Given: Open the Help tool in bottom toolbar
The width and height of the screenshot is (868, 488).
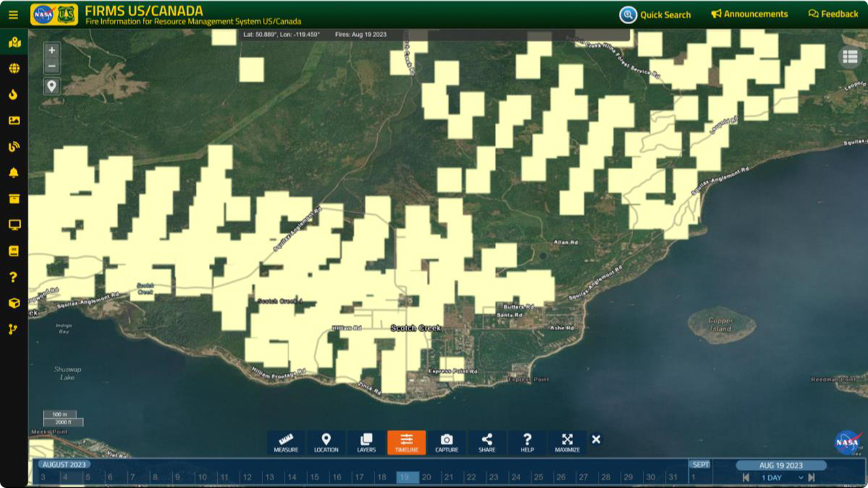Looking at the screenshot, I should (527, 443).
